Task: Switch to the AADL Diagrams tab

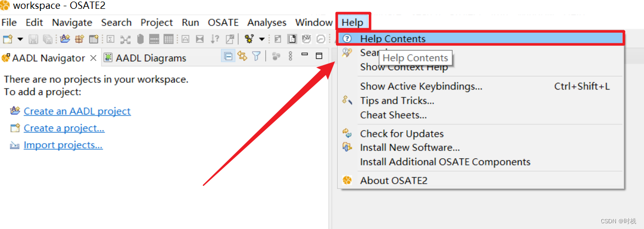Action: point(145,58)
